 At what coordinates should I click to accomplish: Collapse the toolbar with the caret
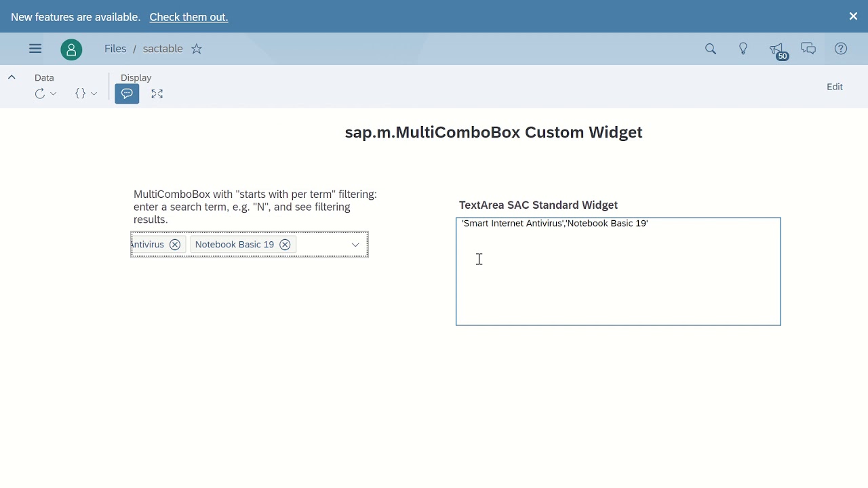pos(12,77)
